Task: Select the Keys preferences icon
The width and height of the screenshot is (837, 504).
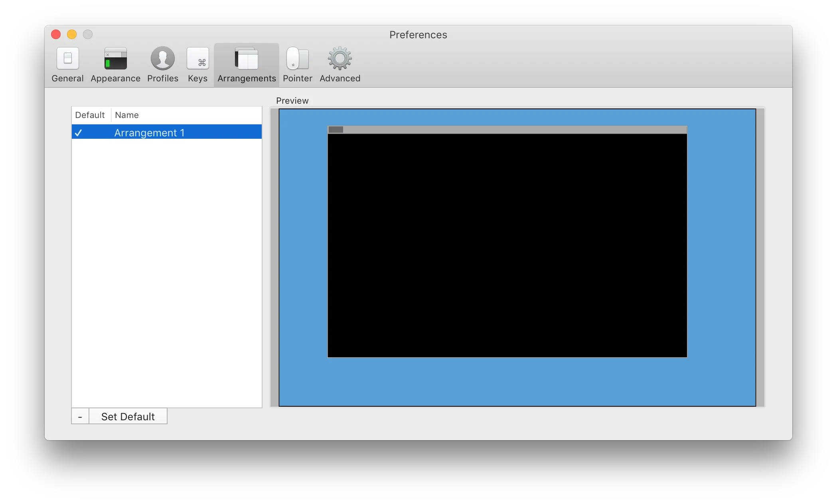Action: 197,65
